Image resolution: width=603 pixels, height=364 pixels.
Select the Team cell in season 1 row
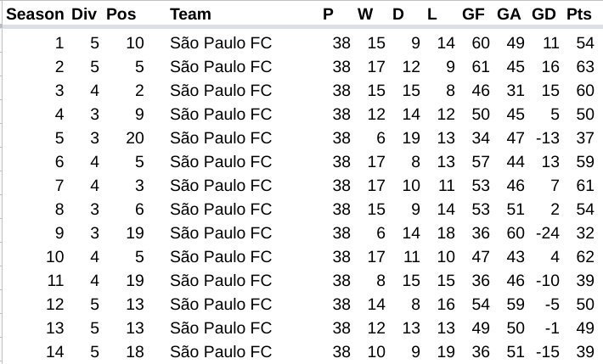221,43
